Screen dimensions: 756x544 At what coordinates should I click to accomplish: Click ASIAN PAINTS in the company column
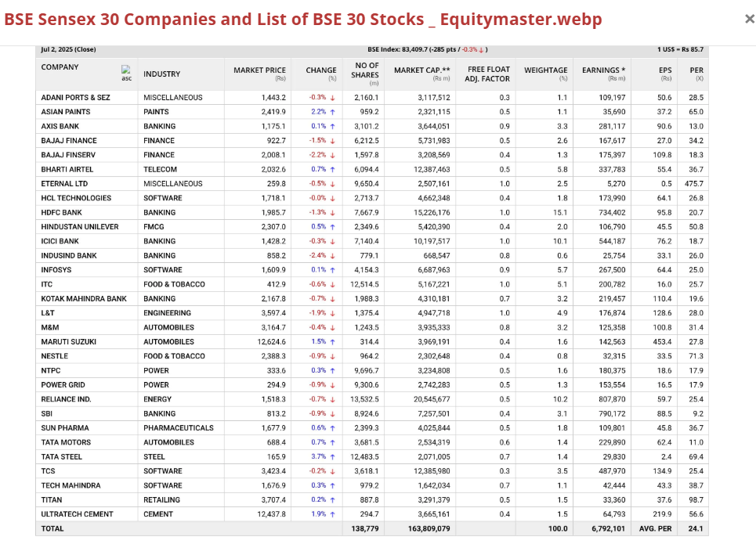(x=66, y=112)
